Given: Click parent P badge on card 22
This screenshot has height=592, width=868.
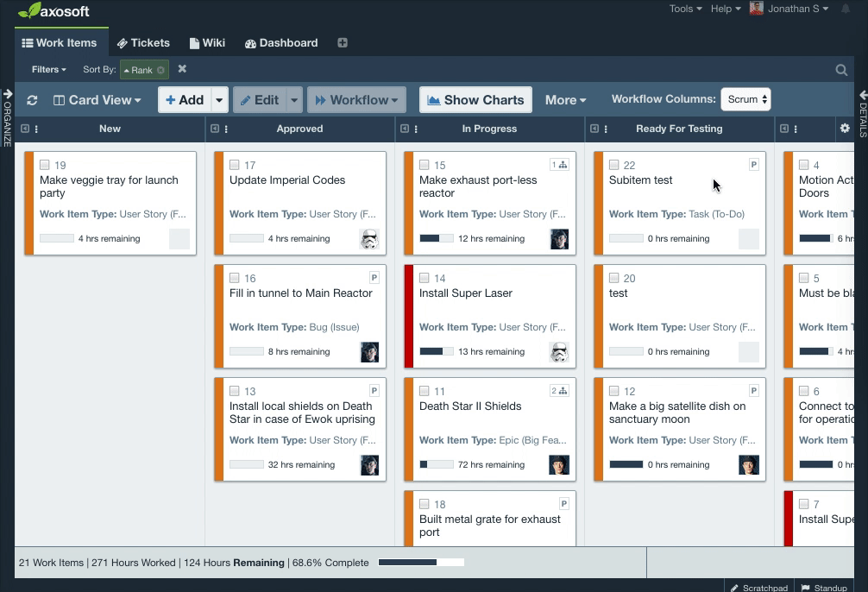Looking at the screenshot, I should [x=753, y=165].
